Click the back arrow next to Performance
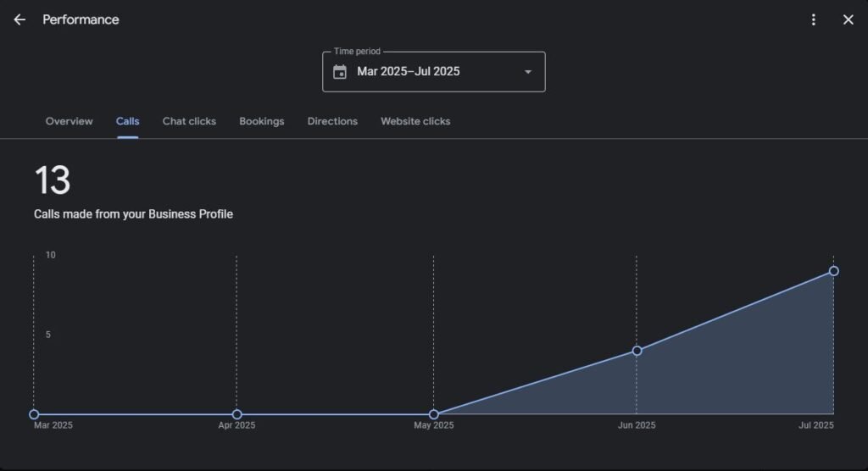This screenshot has height=471, width=868. pos(19,19)
